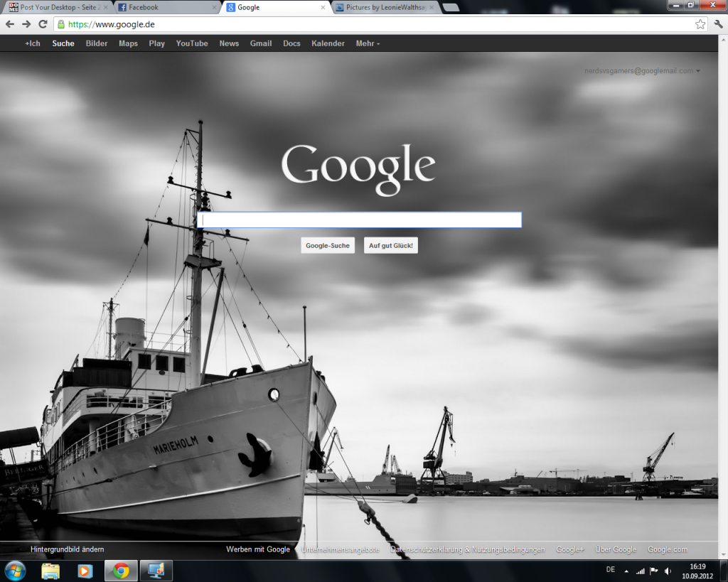Bookmark this page with the star icon
The width and height of the screenshot is (728, 582).
(x=700, y=24)
